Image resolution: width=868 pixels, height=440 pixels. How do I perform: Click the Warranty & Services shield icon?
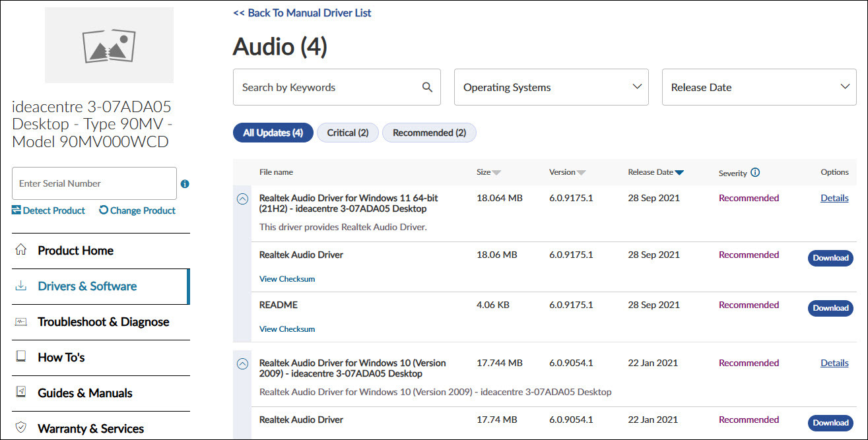21,428
